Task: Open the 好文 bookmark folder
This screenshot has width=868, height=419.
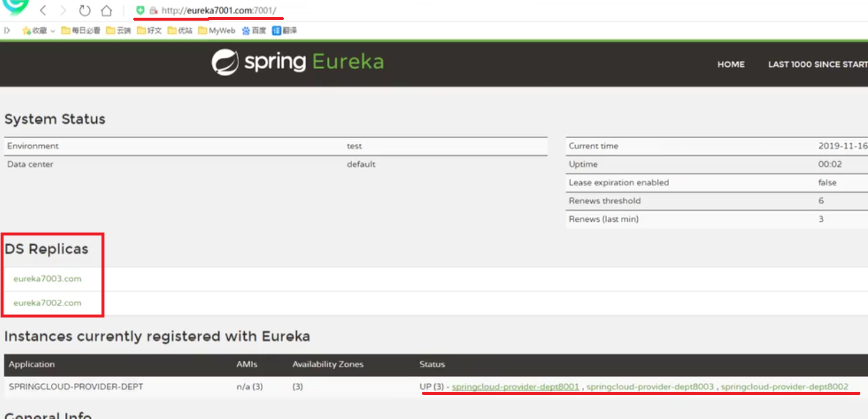Action: (x=149, y=31)
